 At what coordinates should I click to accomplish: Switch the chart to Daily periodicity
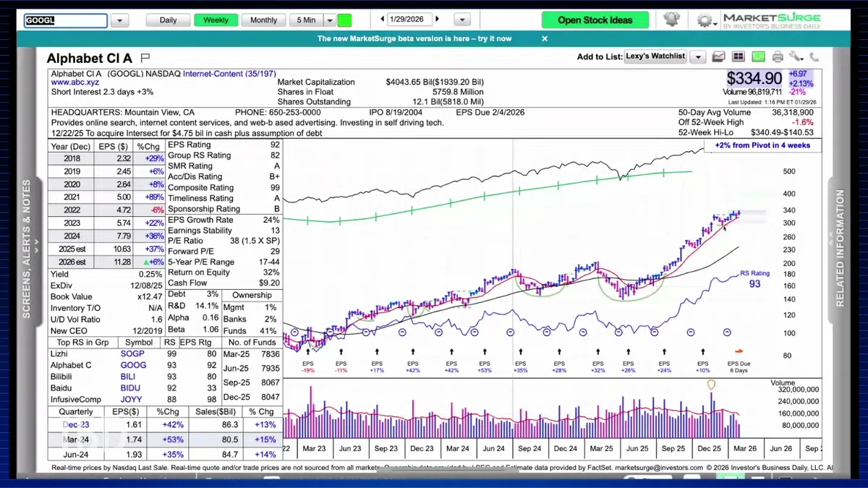pyautogui.click(x=169, y=20)
